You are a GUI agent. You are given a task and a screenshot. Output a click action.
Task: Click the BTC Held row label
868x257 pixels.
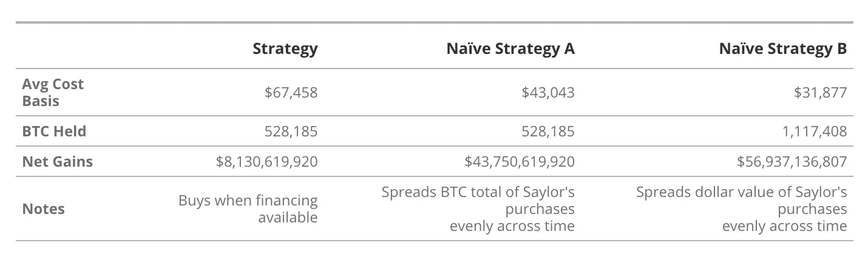54,131
